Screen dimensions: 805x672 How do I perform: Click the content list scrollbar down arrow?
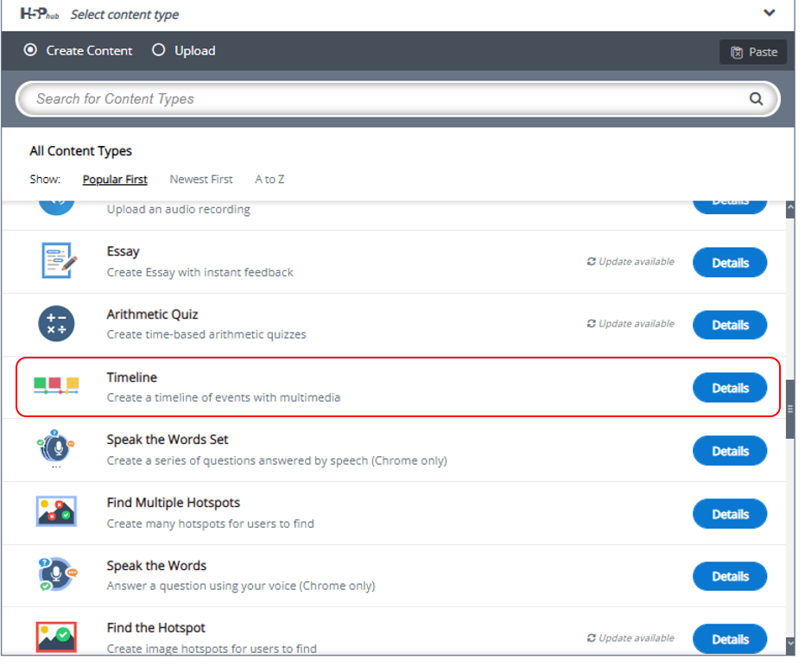790,643
